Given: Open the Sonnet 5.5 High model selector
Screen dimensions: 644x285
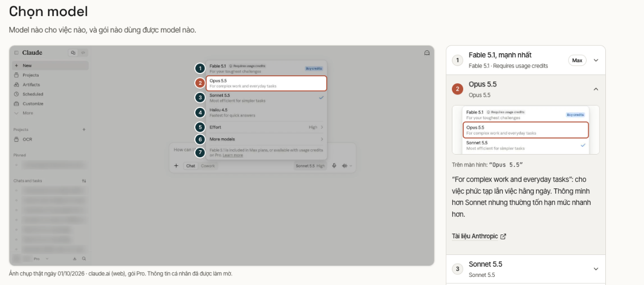Looking at the screenshot, I should point(310,166).
